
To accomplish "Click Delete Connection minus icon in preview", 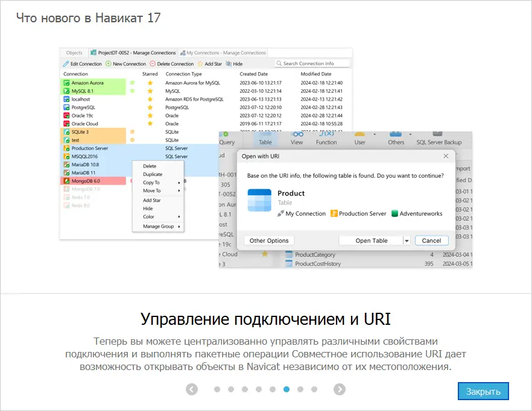I will tap(153, 64).
